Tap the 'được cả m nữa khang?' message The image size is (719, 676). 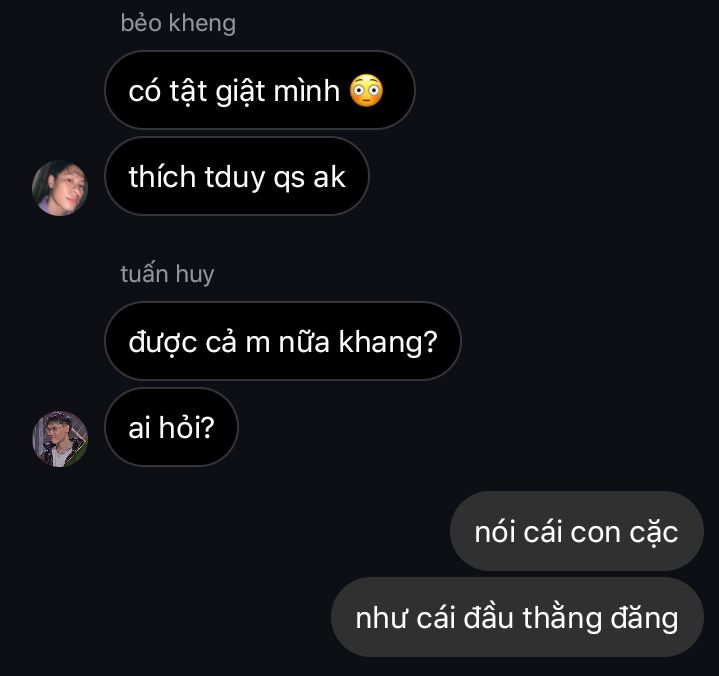pyautogui.click(x=283, y=341)
